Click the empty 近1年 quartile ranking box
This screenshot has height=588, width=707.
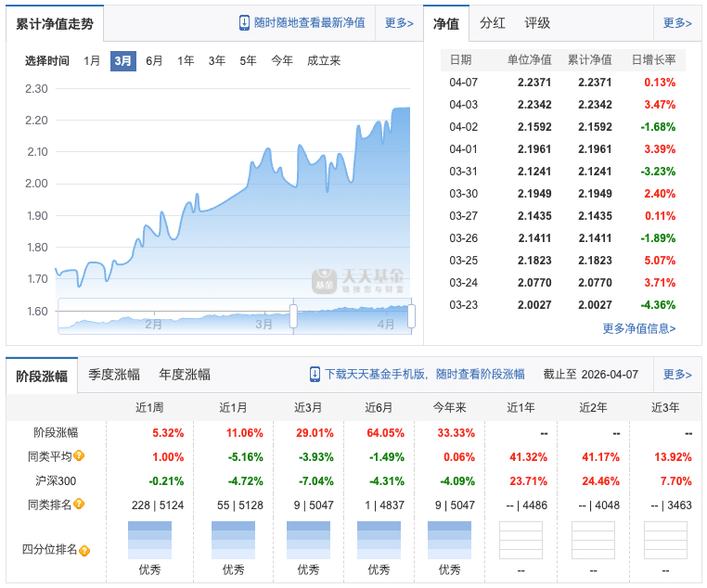[521, 541]
